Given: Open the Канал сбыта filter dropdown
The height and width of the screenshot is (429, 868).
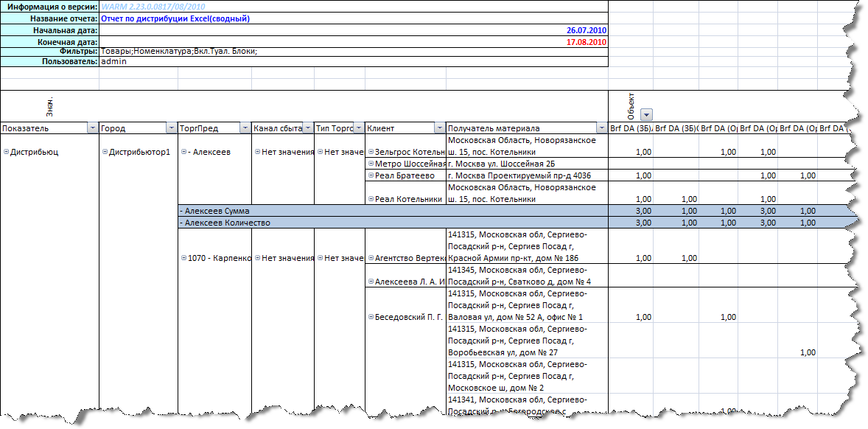Looking at the screenshot, I should pos(307,128).
